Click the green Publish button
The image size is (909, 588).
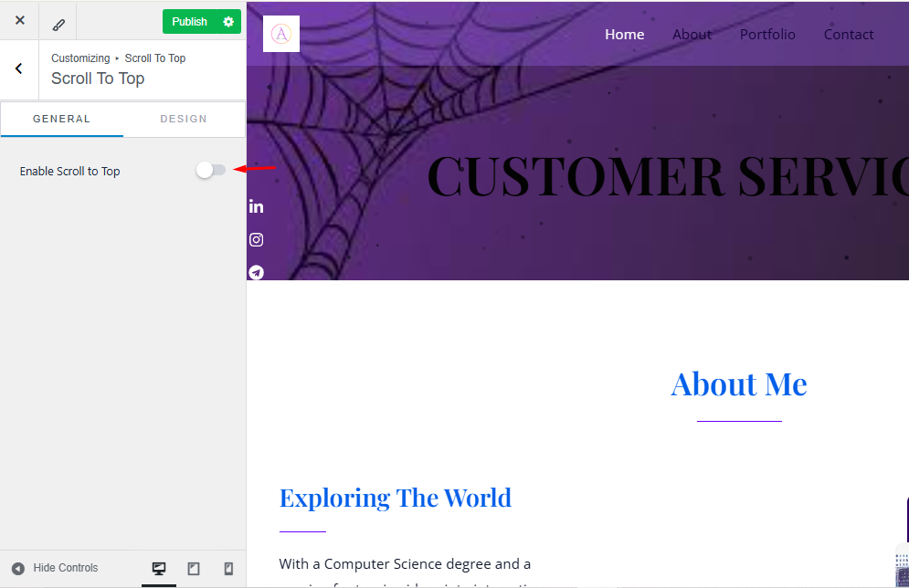coord(190,21)
